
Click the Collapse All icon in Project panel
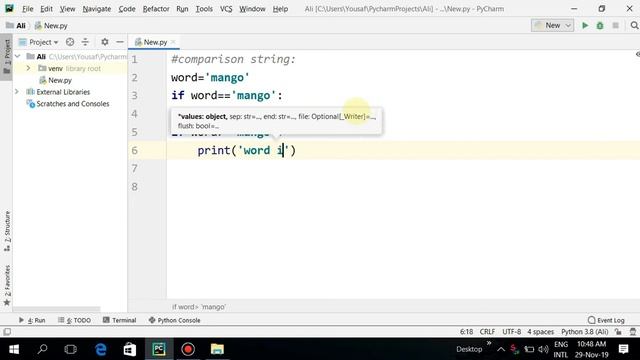pos(85,42)
